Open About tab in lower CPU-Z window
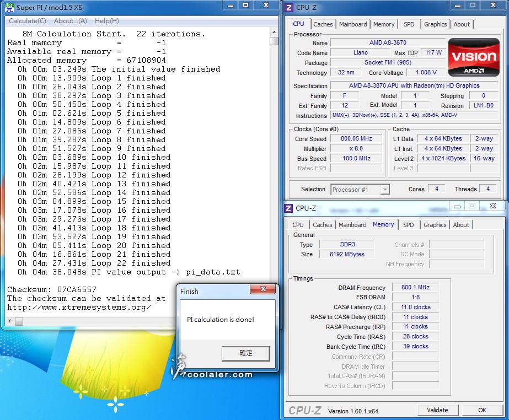This screenshot has height=420, width=509. [461, 225]
